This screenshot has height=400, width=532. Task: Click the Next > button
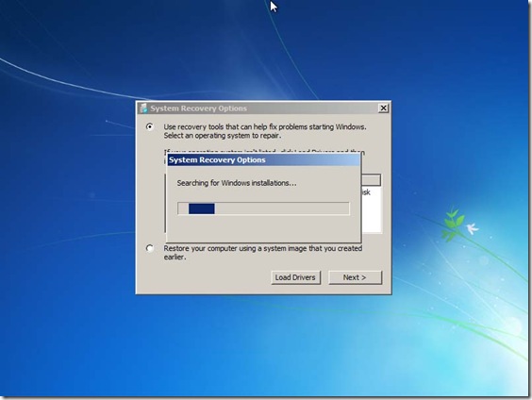tap(355, 277)
